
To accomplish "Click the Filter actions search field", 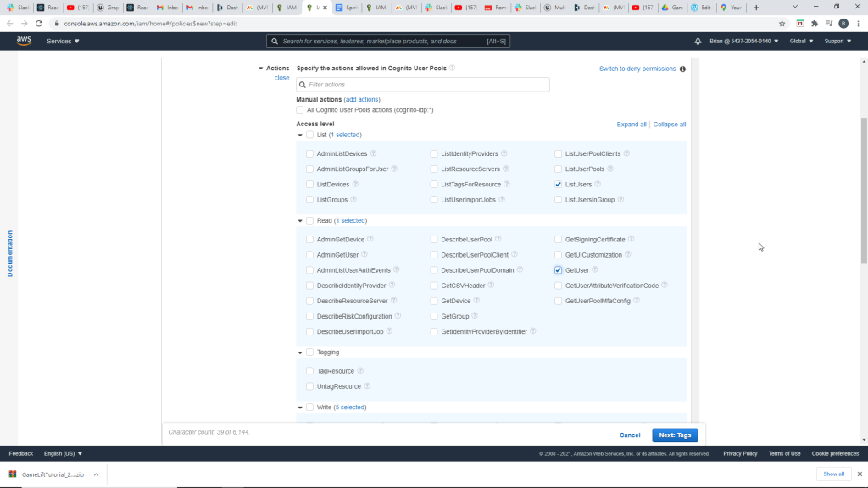I will pyautogui.click(x=423, y=85).
